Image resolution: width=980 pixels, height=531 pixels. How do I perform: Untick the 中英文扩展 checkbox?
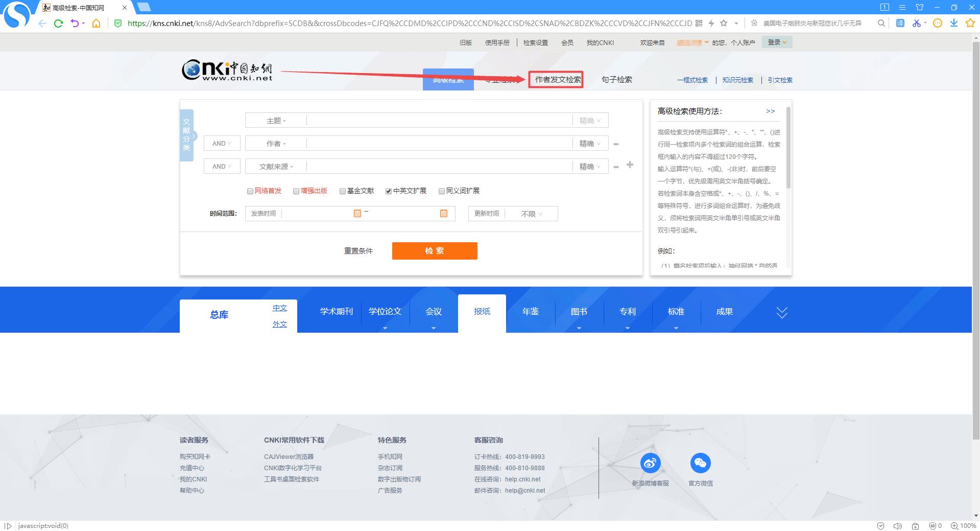pyautogui.click(x=389, y=191)
